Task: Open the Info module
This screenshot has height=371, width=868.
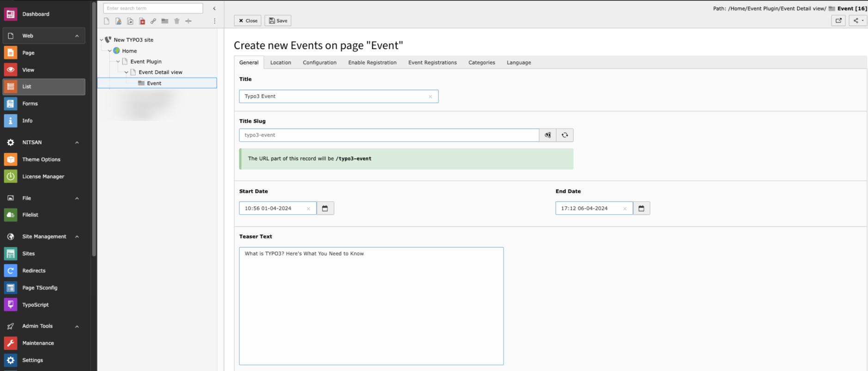Action: [44, 121]
